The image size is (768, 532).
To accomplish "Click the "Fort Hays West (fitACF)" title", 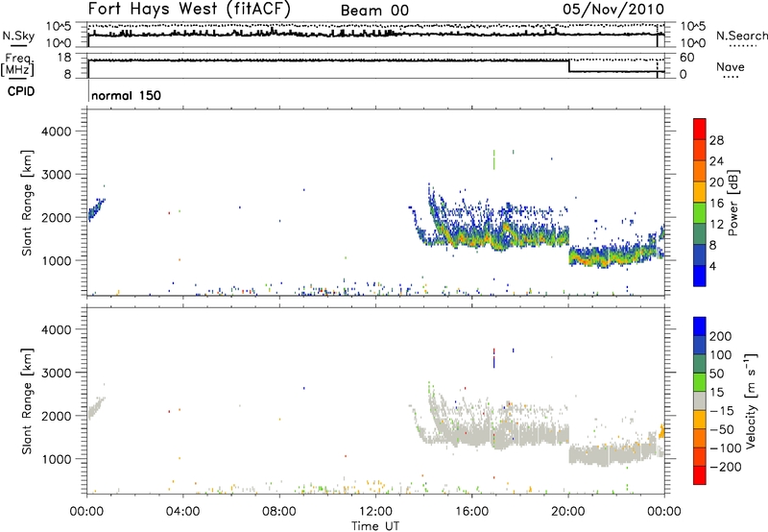I will point(189,9).
